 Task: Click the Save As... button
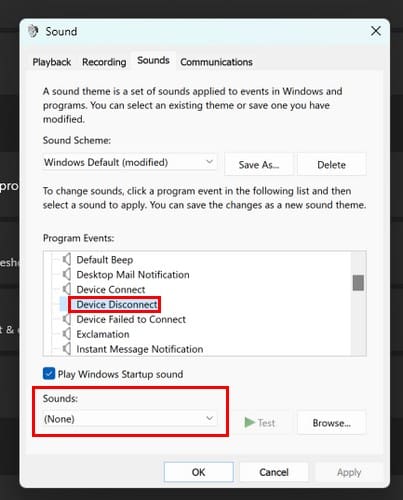pos(259,165)
